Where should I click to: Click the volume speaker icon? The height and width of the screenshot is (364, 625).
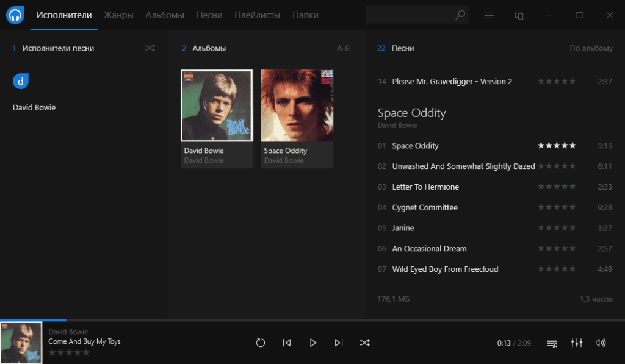tap(601, 343)
